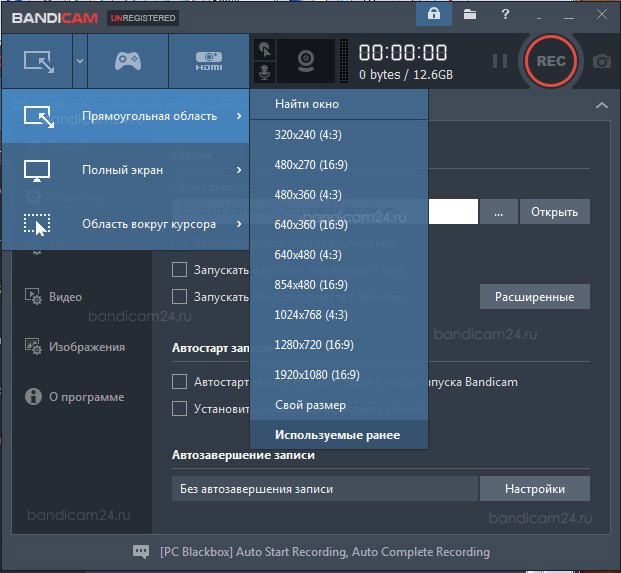
Task: Click the Без автозавершения записи field
Action: 325,489
